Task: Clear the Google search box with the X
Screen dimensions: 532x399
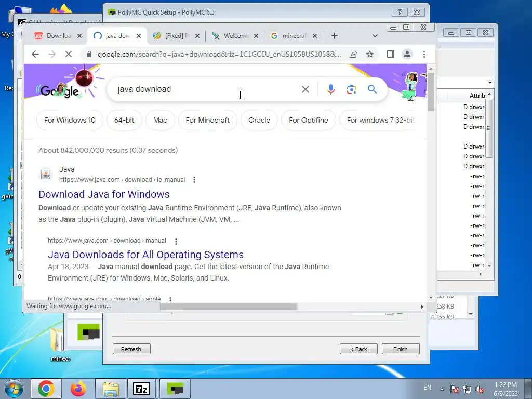Action: 305,89
